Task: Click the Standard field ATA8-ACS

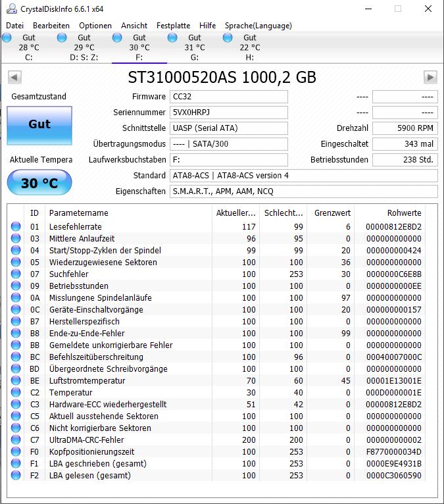Action: coord(304,176)
